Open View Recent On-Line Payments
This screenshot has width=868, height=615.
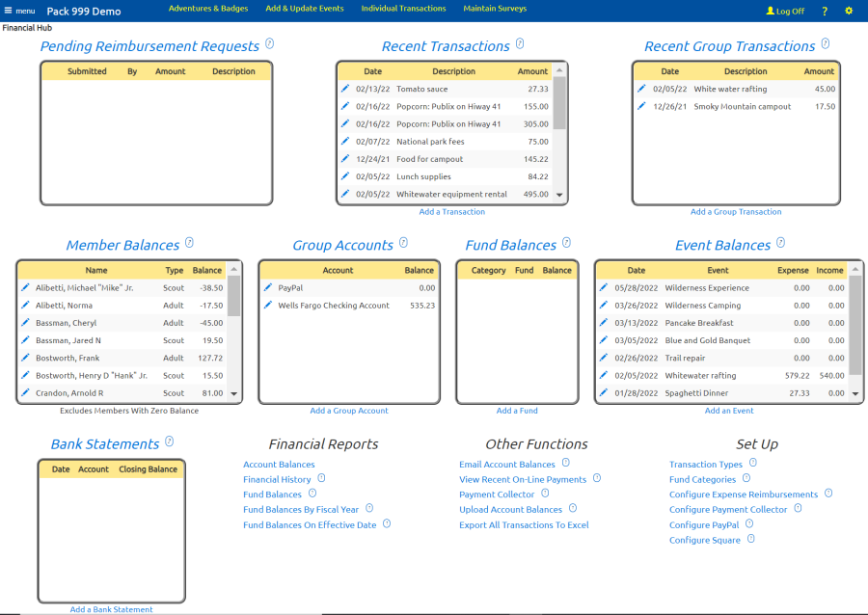522,479
